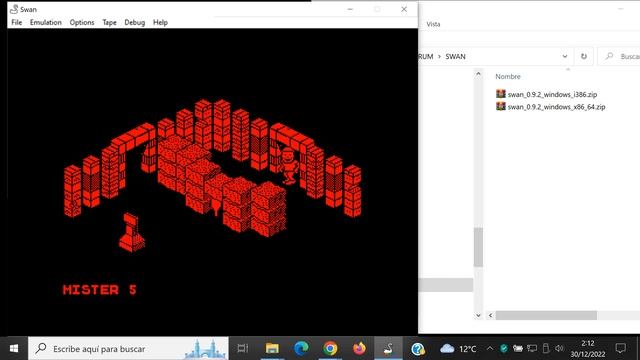
Task: Click the USB device tray icon
Action: (x=546, y=349)
